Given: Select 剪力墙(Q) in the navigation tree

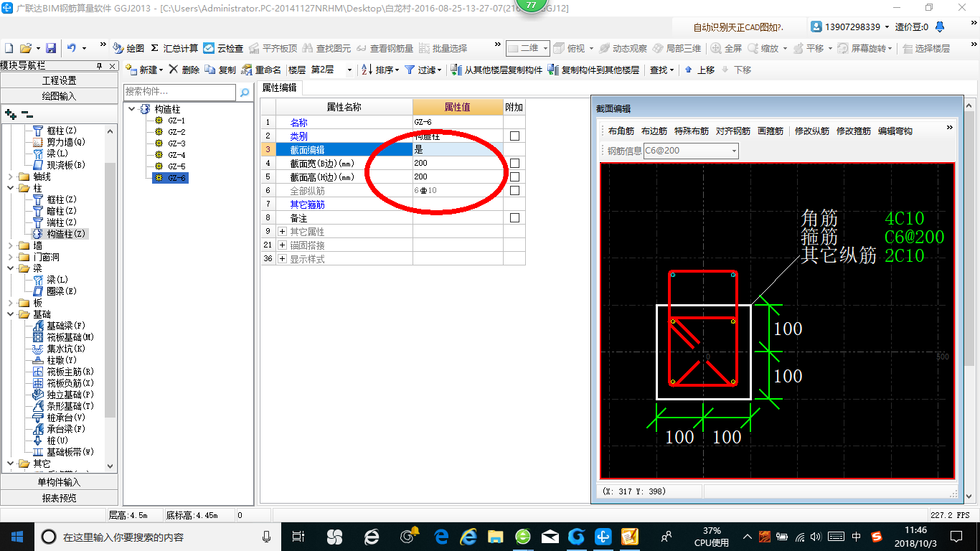Looking at the screenshot, I should point(66,142).
